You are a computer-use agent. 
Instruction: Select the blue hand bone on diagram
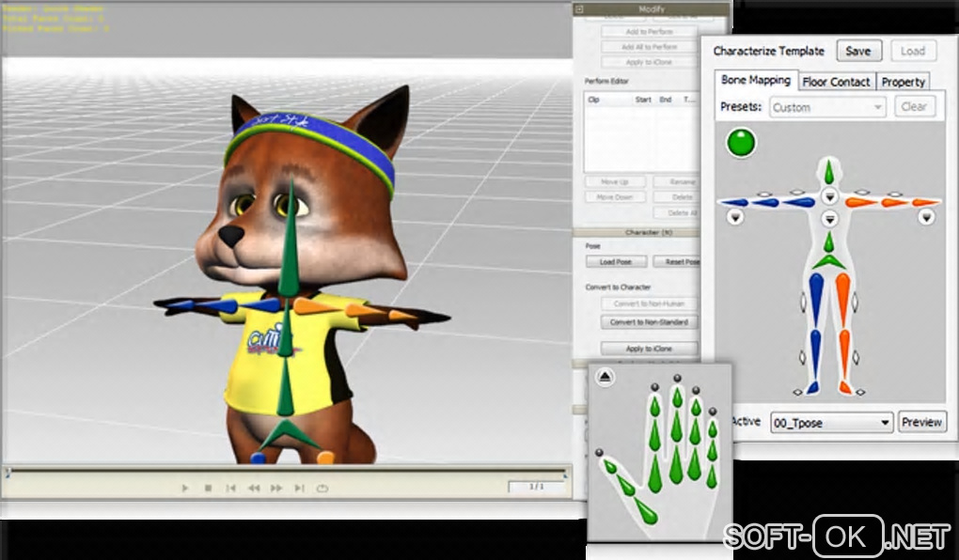tap(734, 202)
